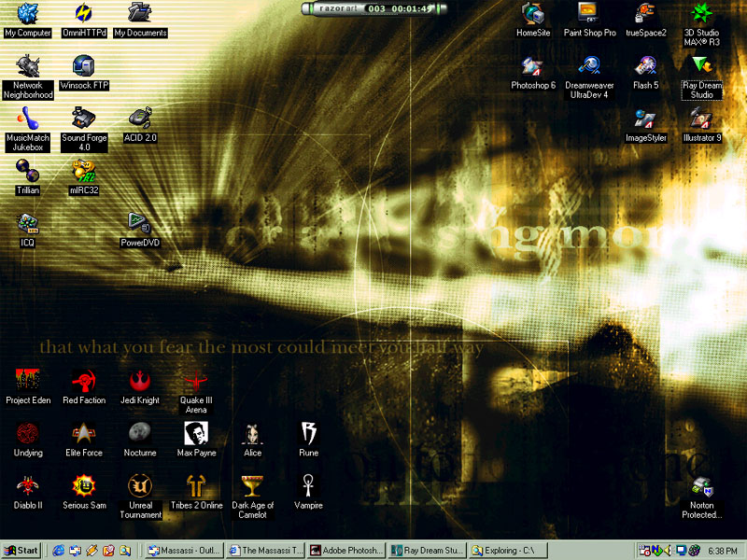Viewport: 747px width, 560px height.
Task: Click the blue monitor display tray icon
Action: tap(682, 551)
